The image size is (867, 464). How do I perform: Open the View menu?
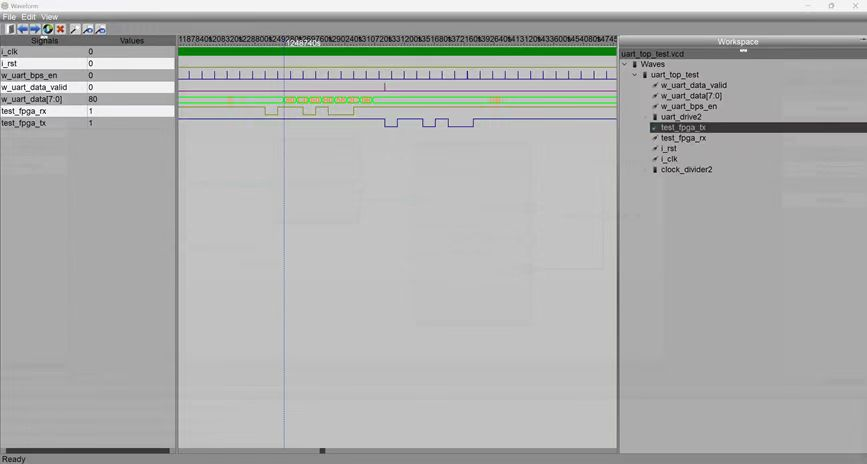(49, 17)
